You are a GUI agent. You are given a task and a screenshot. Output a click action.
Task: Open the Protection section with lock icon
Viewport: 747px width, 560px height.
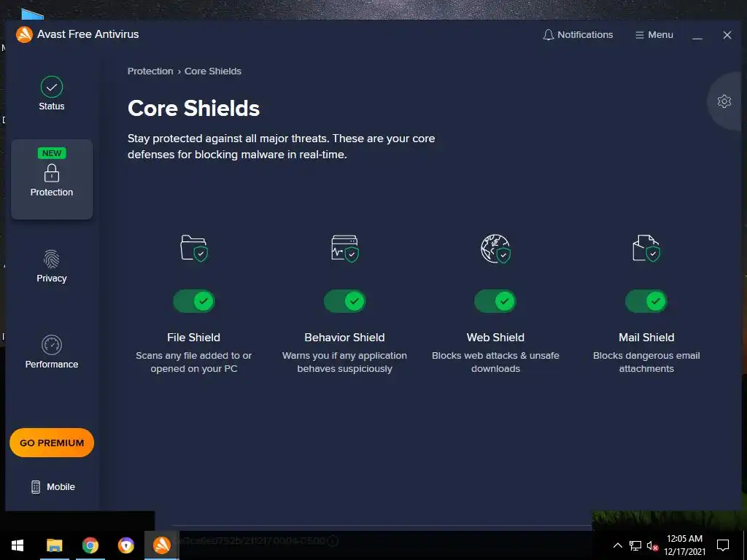52,179
